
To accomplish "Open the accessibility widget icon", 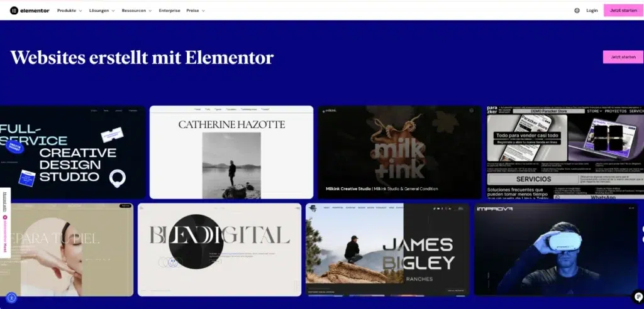I will tap(11, 298).
